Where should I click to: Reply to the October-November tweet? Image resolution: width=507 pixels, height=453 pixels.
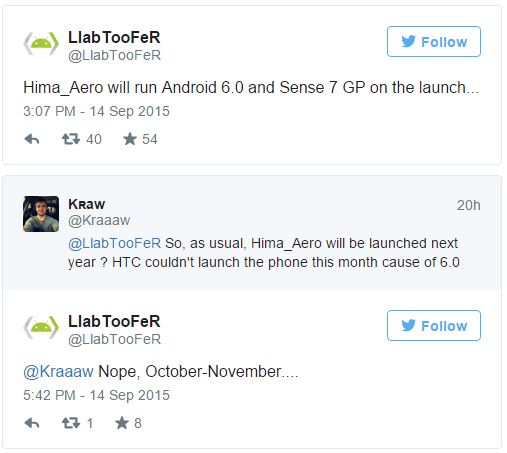click(x=32, y=423)
